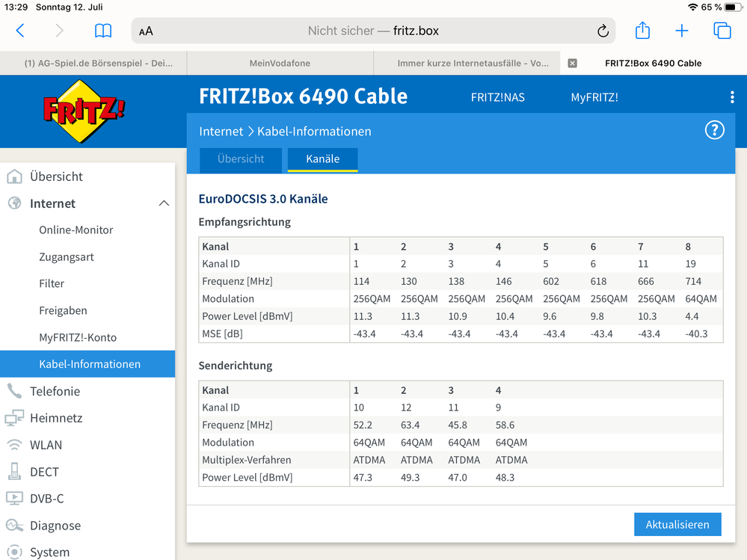Image resolution: width=747 pixels, height=560 pixels.
Task: Reload the page with the refresh icon
Action: [x=603, y=31]
